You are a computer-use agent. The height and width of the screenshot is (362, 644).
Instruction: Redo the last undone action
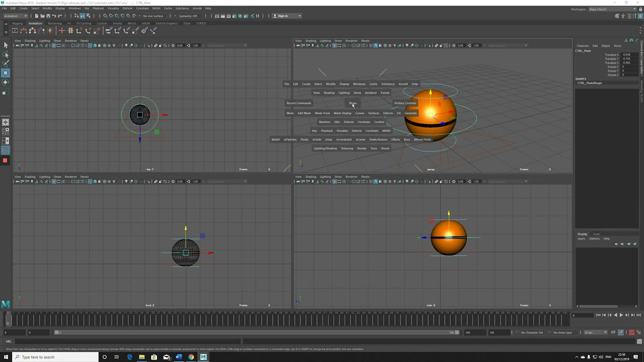(60, 16)
